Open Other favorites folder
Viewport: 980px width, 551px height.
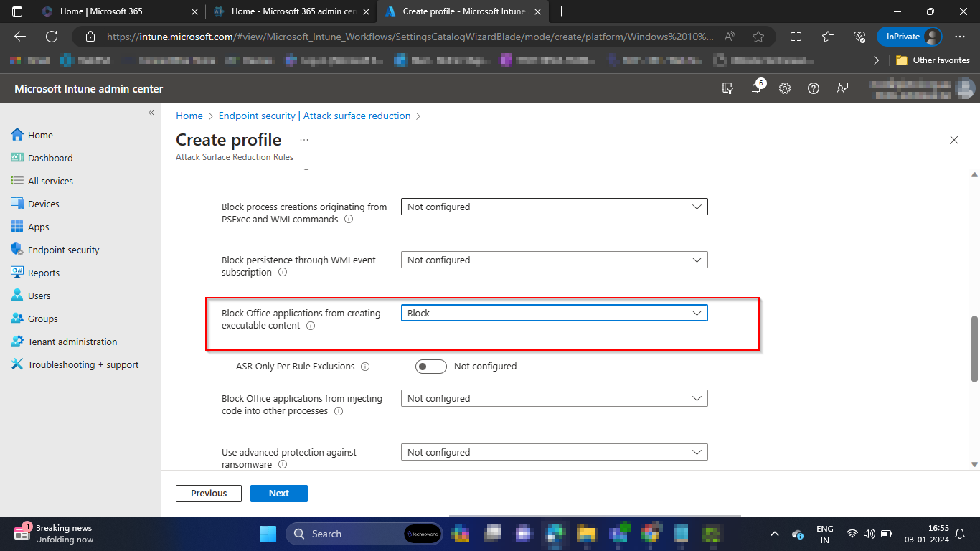[x=933, y=60]
